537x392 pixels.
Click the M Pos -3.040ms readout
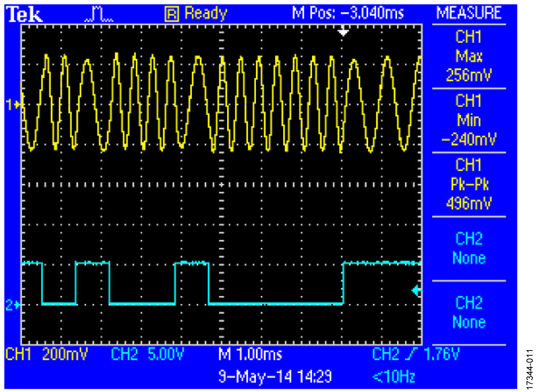coord(348,14)
